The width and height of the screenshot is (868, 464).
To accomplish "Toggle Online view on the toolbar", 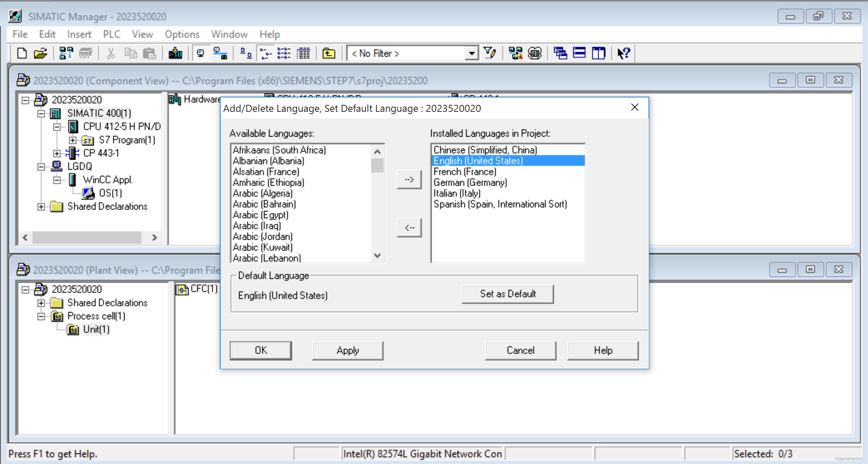I will click(201, 53).
